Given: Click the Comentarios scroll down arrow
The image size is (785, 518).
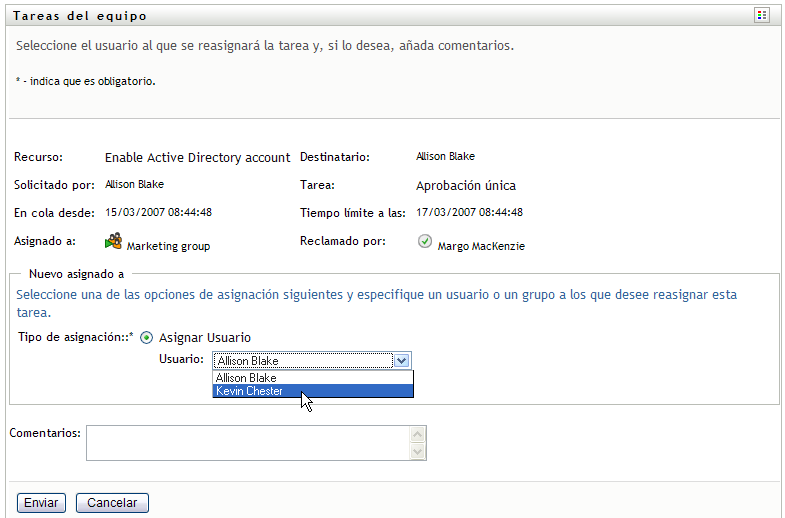Looking at the screenshot, I should (x=418, y=451).
